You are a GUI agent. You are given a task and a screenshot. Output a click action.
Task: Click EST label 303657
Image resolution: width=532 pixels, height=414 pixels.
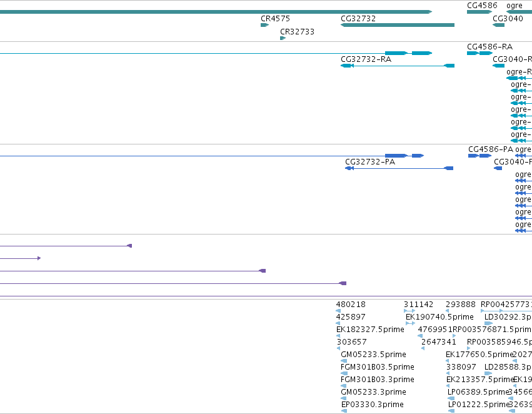pyautogui.click(x=352, y=342)
